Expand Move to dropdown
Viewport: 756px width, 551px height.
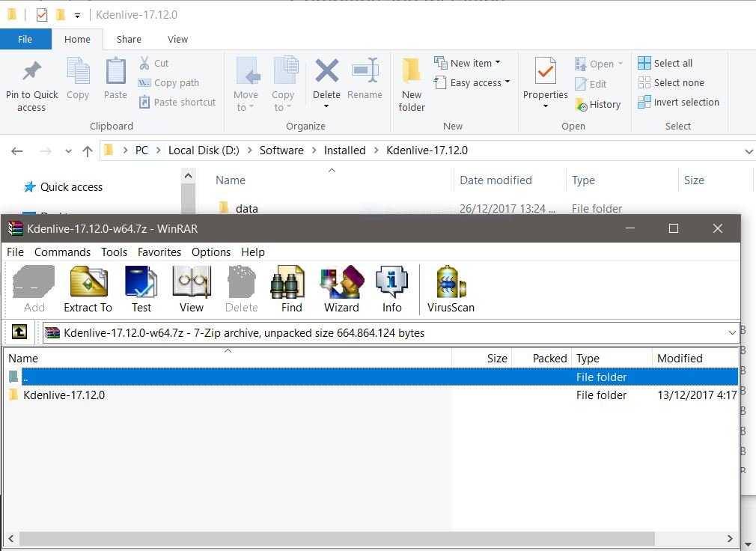(252, 106)
